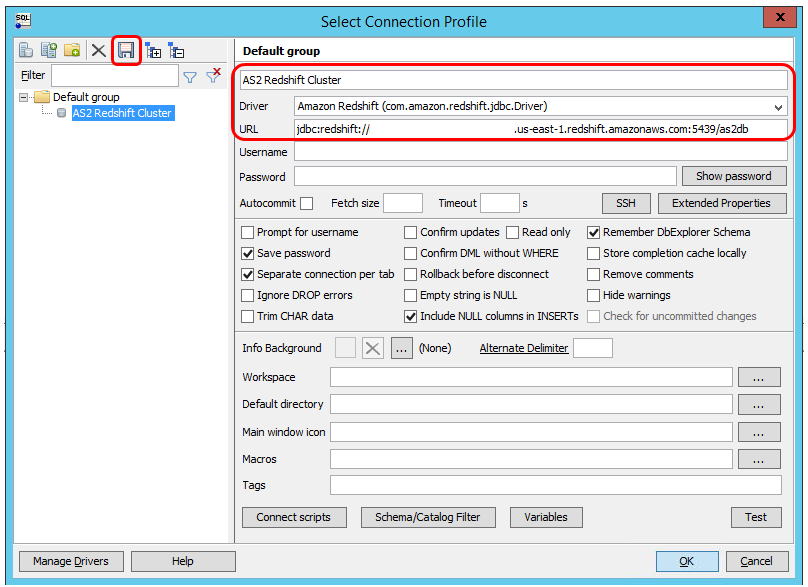Click the Timeout seconds field

point(500,203)
